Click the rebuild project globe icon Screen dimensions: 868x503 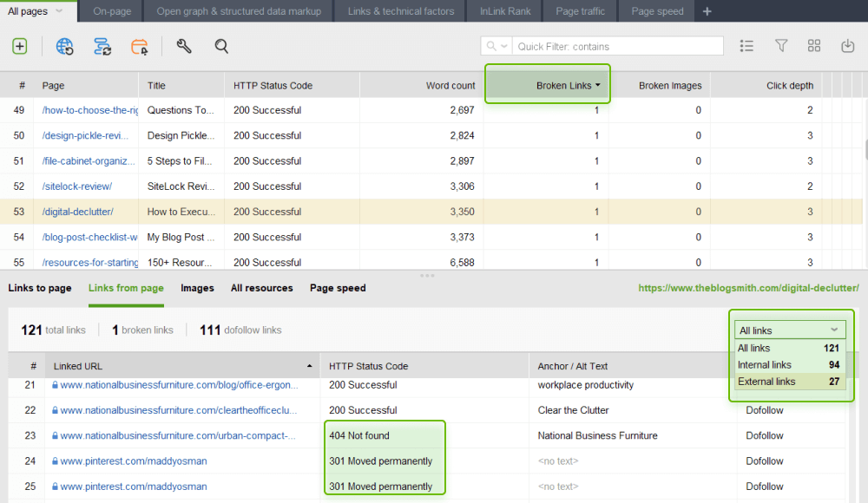(65, 47)
